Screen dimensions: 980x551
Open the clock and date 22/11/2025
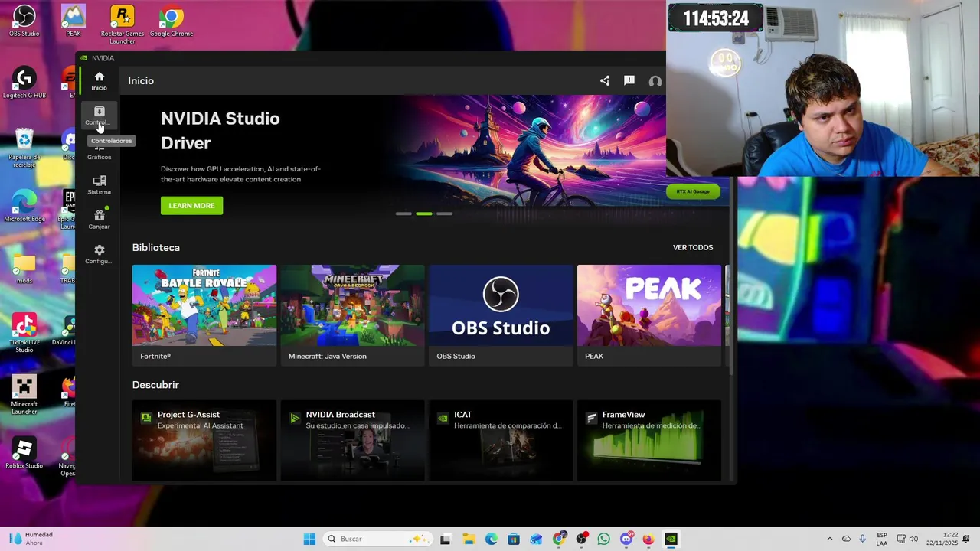click(x=942, y=539)
